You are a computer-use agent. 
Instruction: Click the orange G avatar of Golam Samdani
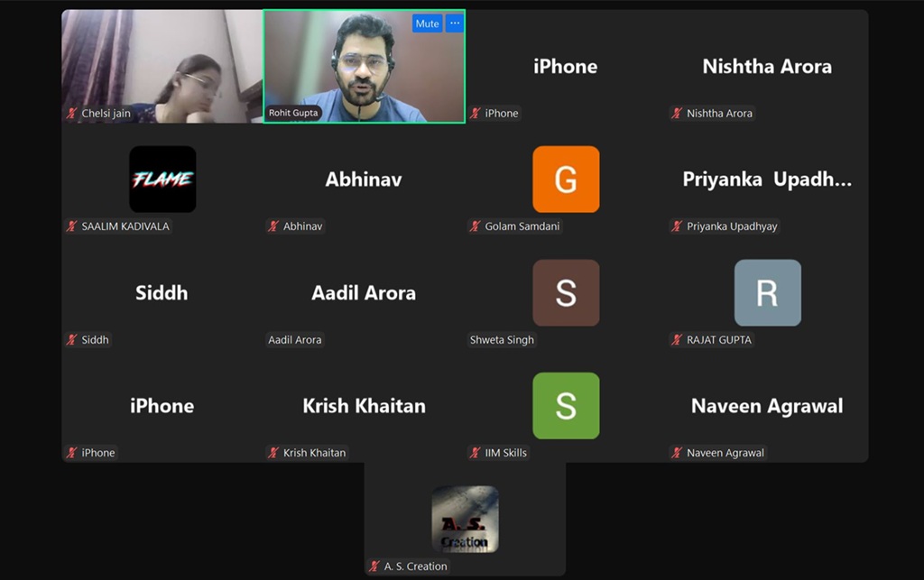566,179
